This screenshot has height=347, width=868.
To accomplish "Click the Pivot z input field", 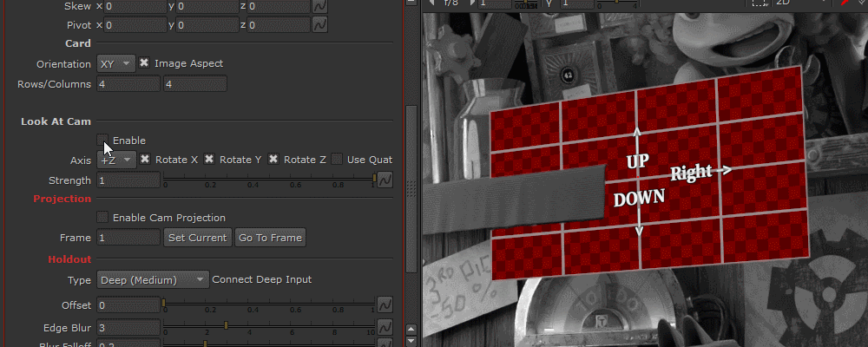I will [x=279, y=25].
